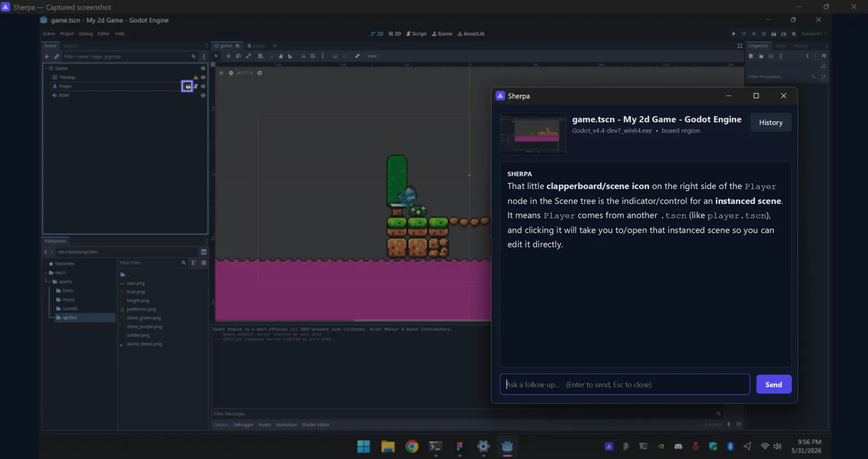Select the Godot select mode arrow tool
The width and height of the screenshot is (868, 459).
pyautogui.click(x=216, y=56)
